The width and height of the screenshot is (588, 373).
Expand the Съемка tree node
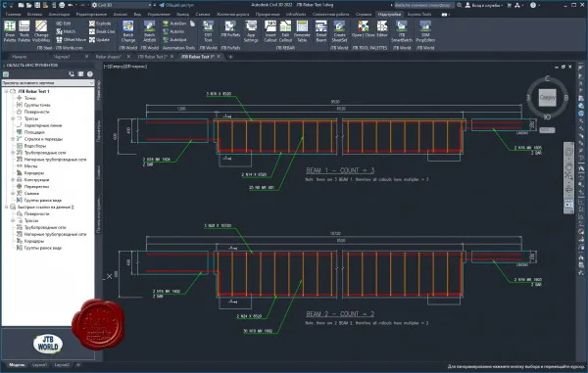pyautogui.click(x=13, y=194)
